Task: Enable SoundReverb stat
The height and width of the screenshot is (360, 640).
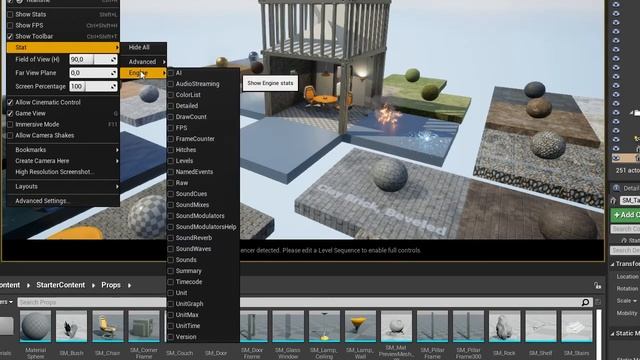Action: point(171,238)
